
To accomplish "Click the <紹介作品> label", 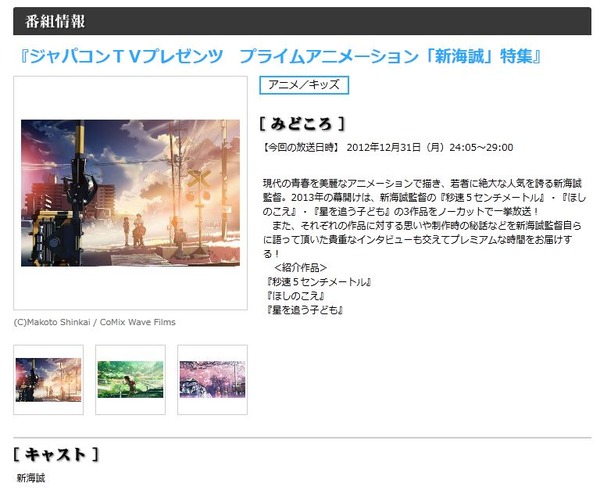I will click(301, 267).
